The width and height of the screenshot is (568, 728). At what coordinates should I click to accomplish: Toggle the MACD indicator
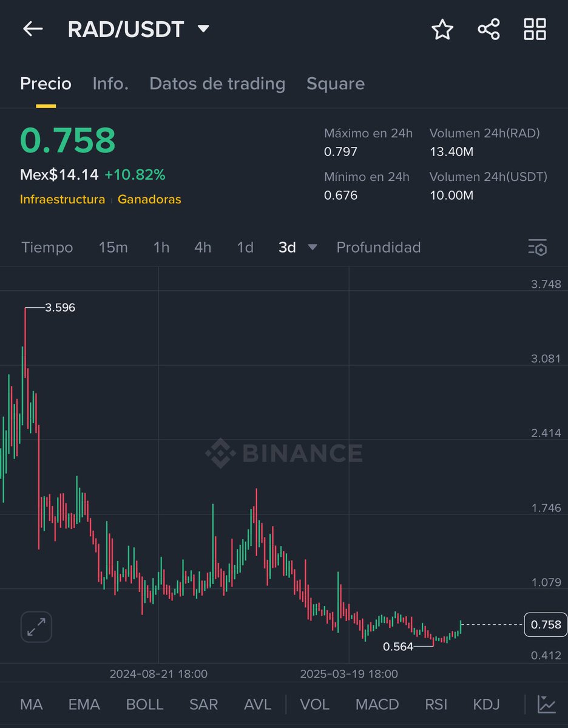pos(377,704)
